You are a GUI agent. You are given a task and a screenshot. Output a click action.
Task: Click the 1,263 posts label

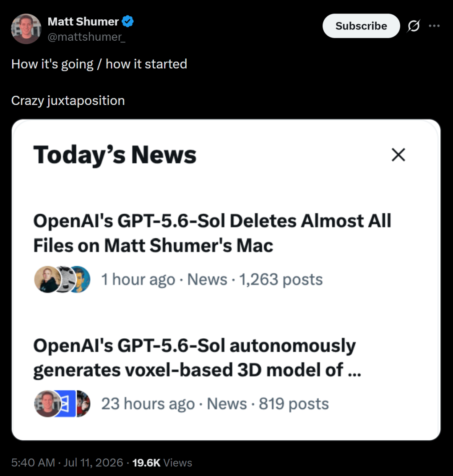281,279
